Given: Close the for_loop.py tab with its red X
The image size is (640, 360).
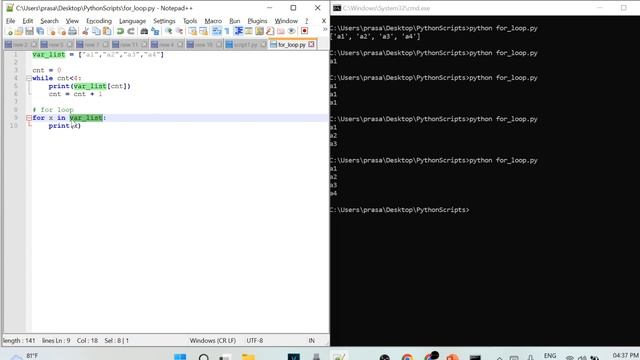Looking at the screenshot, I should tap(311, 44).
